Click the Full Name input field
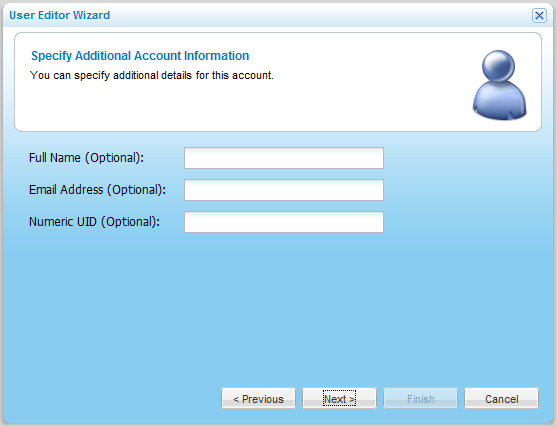 [x=284, y=158]
